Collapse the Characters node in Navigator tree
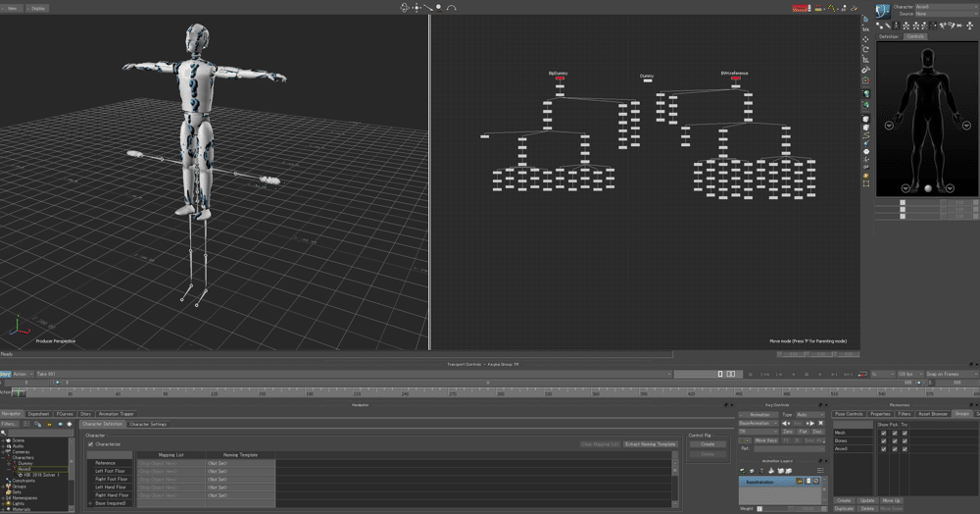980x514 pixels. click(x=3, y=458)
